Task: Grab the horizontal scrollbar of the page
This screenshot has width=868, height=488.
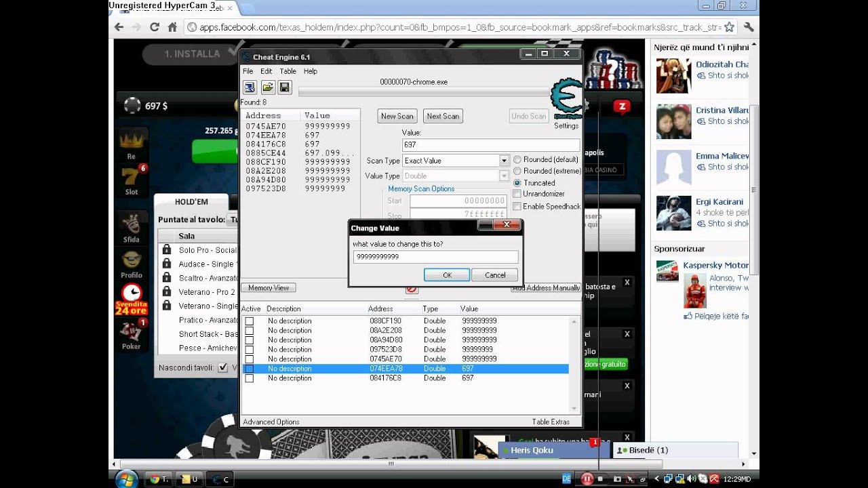Action: click(391, 464)
